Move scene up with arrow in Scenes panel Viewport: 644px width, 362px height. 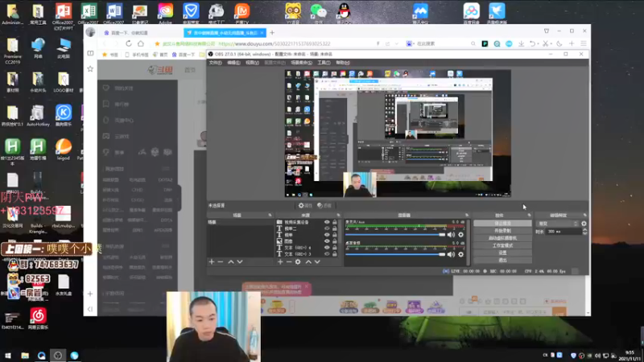tap(231, 262)
